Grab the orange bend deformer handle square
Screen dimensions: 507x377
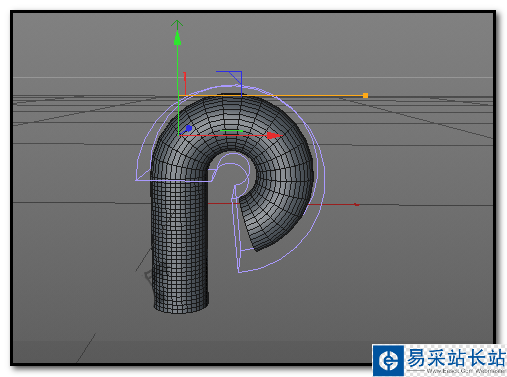(365, 96)
